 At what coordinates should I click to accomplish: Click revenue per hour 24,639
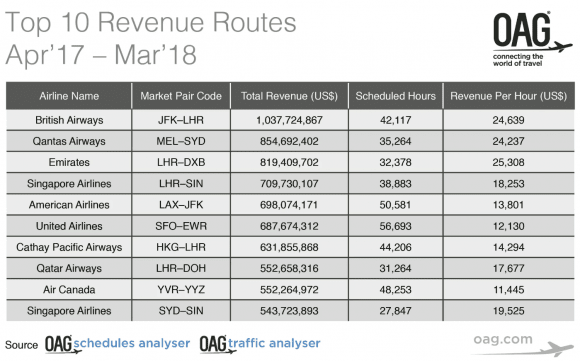click(x=509, y=120)
